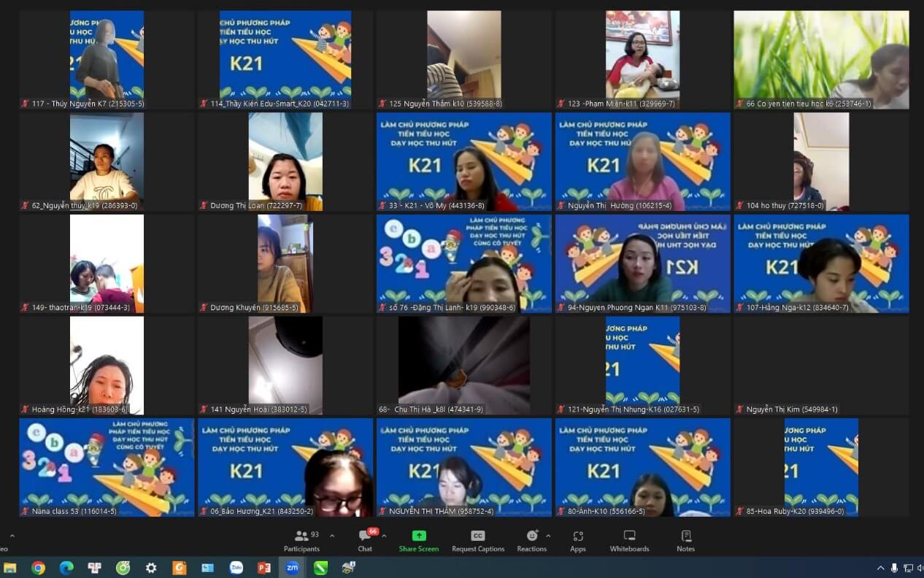Screen dimensions: 924x578
Task: Launch Microsoft Edge from the taskbar
Action: pos(66,568)
